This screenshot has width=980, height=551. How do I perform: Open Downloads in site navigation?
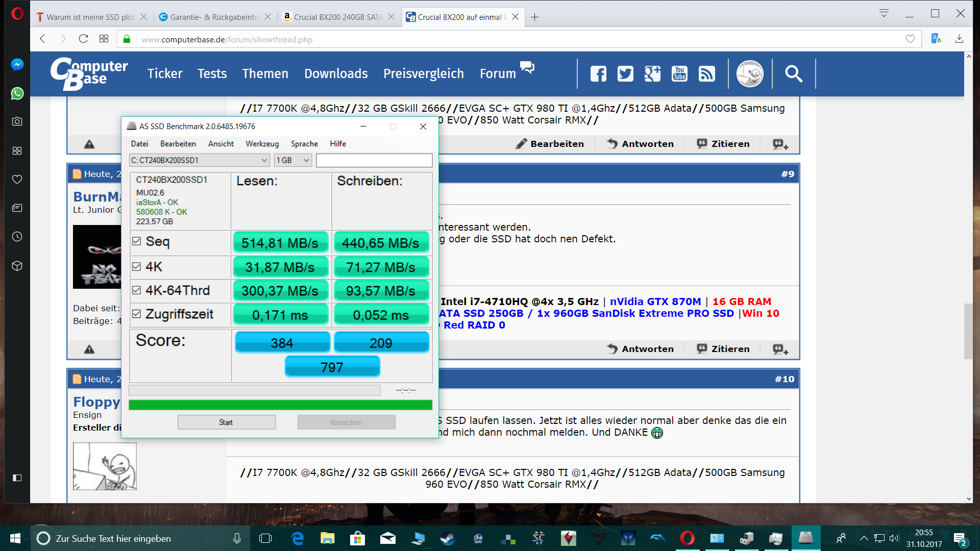pos(336,74)
